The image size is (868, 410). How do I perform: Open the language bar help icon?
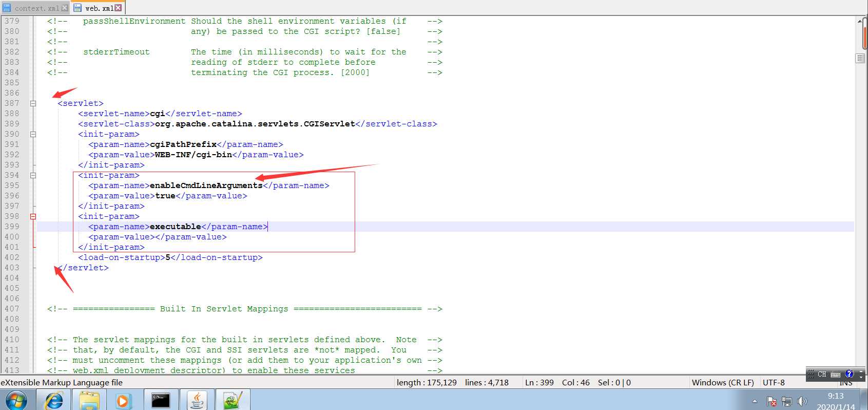(x=849, y=374)
